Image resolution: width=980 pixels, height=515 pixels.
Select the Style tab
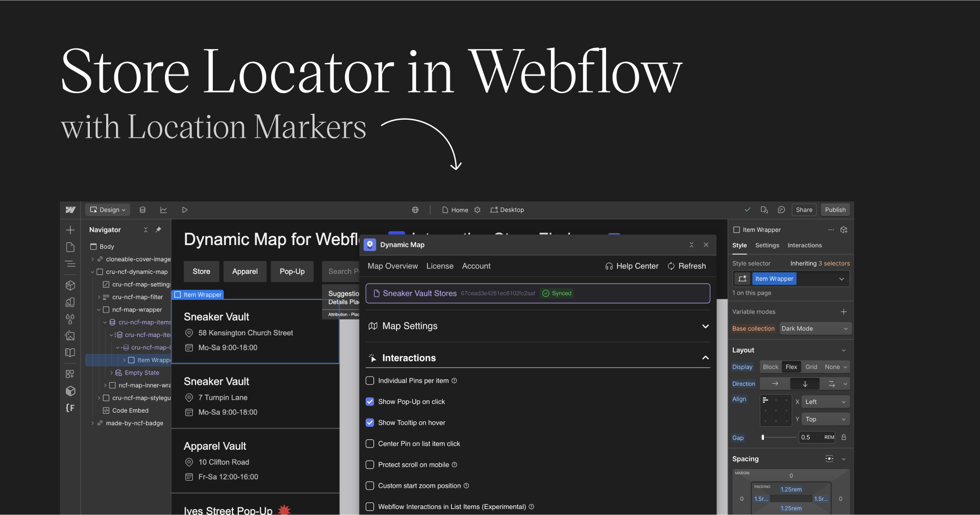coord(739,246)
